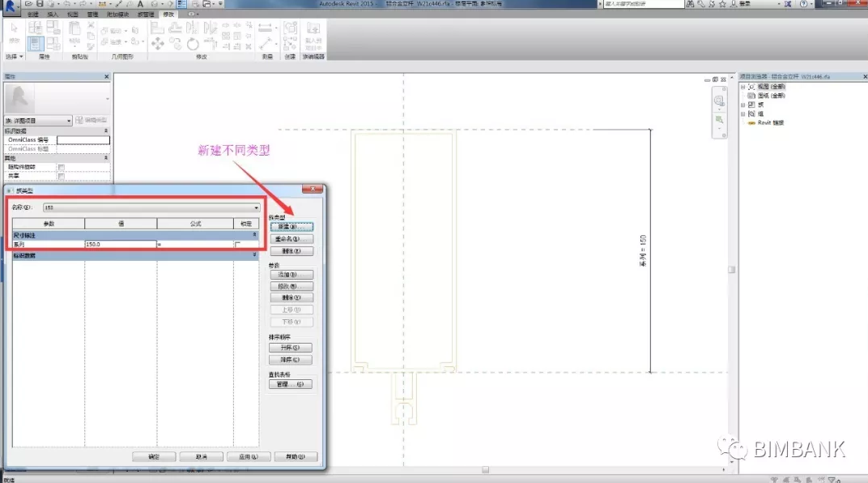This screenshot has width=868, height=483.
Task: Click the Copy tool icon in Modify panel
Action: (x=175, y=43)
